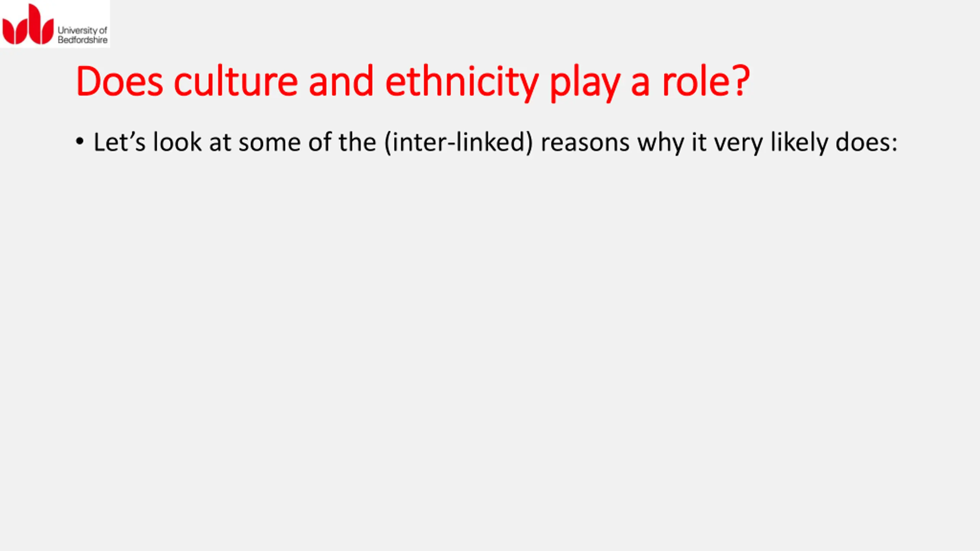Image resolution: width=980 pixels, height=551 pixels.
Task: Select the word "culture" in the title
Action: [235, 82]
